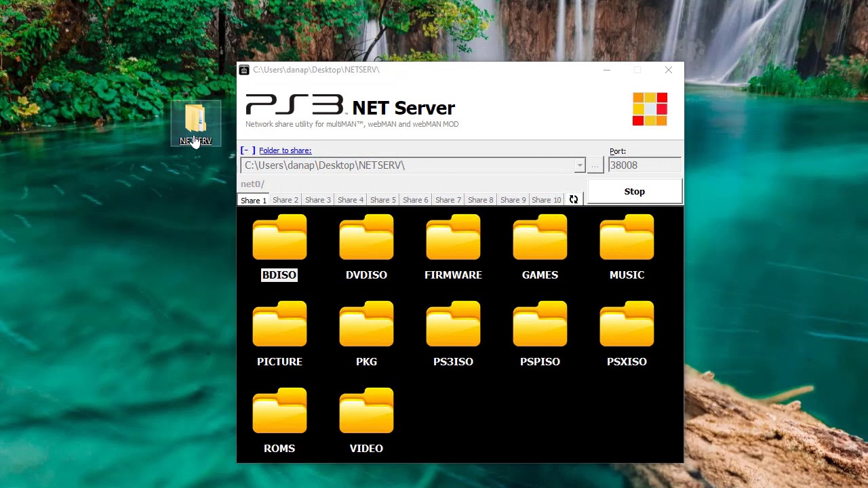Click the Port number field
868x488 pixels.
click(x=644, y=165)
